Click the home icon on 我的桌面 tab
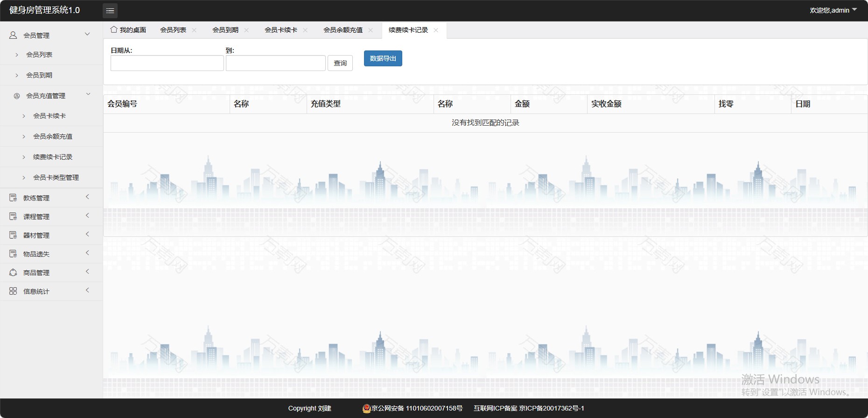 point(113,29)
